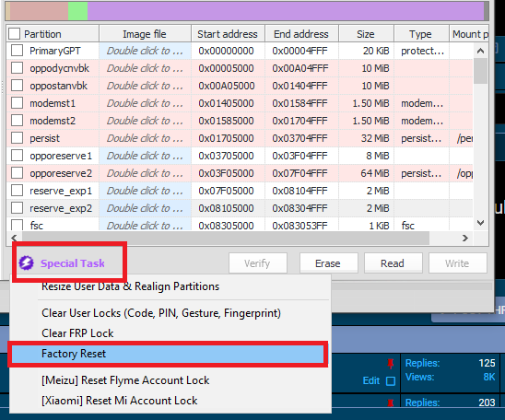Check the PrimaryGPT partition checkbox
Viewport: 505px width, 420px height.
click(x=17, y=51)
